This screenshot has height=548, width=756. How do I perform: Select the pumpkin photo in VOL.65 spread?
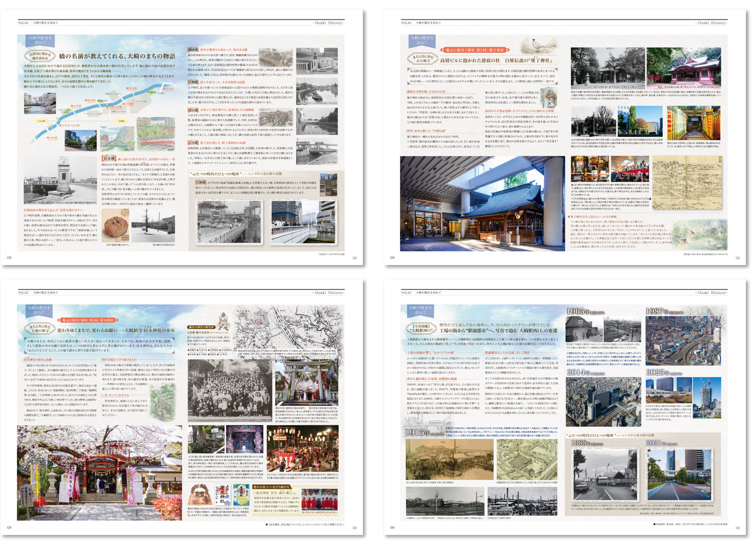[115, 225]
